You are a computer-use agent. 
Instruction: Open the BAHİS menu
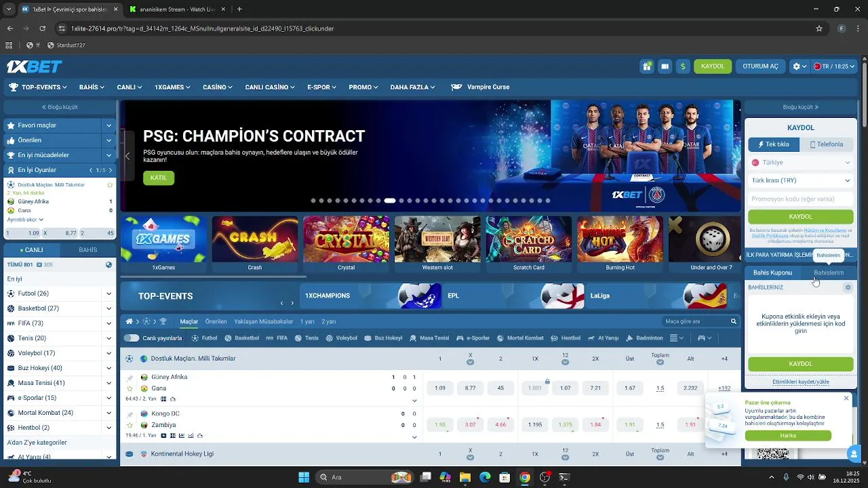pos(92,87)
